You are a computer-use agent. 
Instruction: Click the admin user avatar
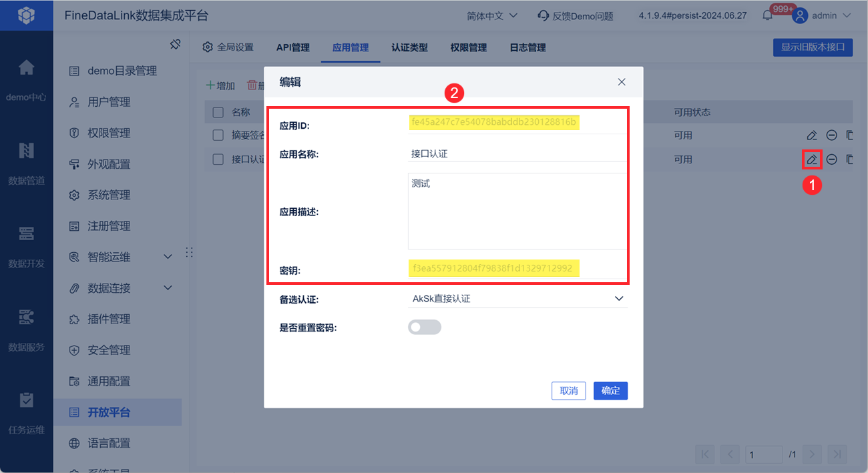pyautogui.click(x=800, y=15)
